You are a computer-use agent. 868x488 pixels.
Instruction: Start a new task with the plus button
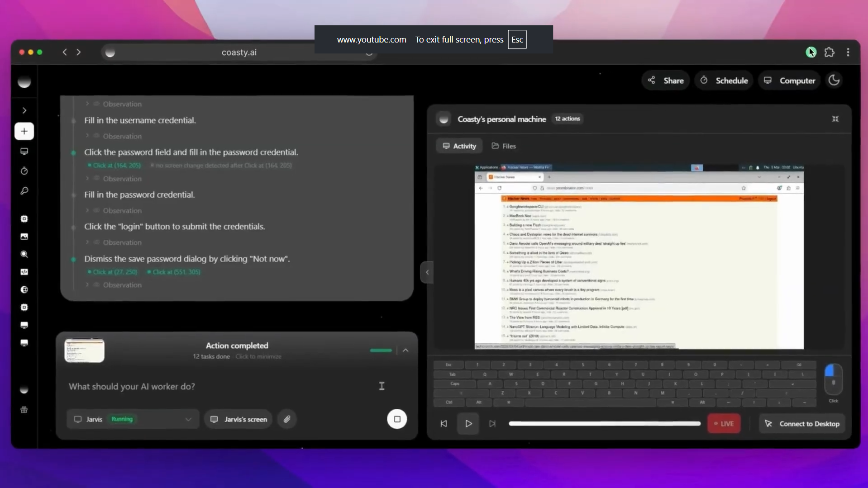[24, 131]
